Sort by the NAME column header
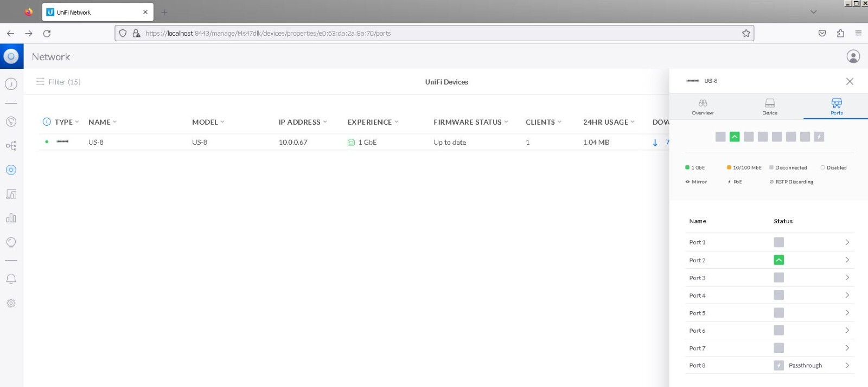 pyautogui.click(x=103, y=122)
